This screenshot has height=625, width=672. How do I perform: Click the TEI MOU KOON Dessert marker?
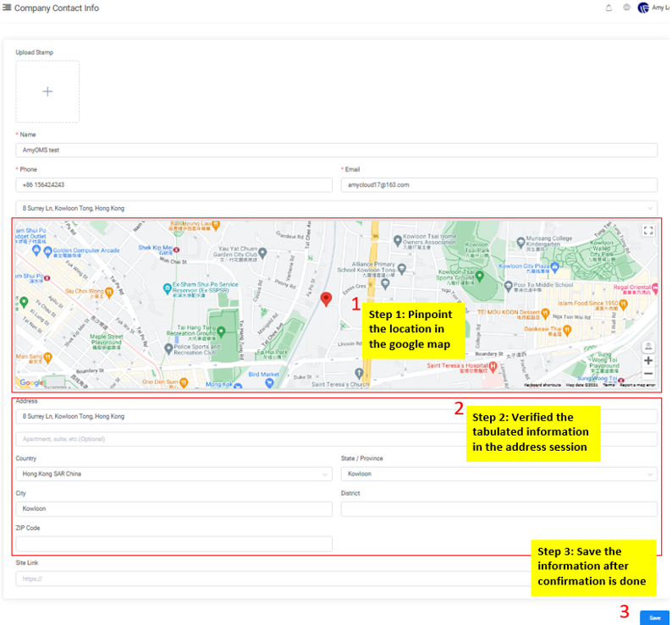pos(545,313)
